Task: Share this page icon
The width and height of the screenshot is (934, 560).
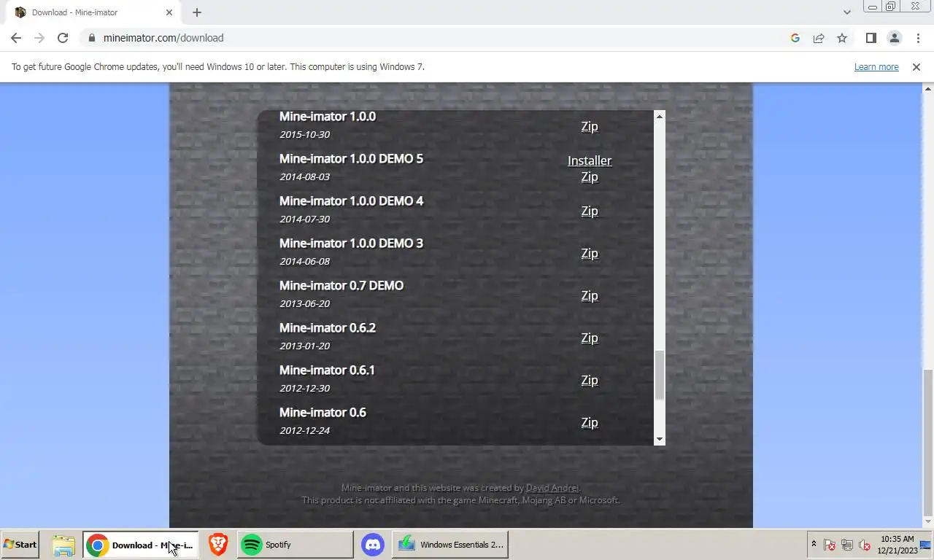Action: pyautogui.click(x=819, y=38)
